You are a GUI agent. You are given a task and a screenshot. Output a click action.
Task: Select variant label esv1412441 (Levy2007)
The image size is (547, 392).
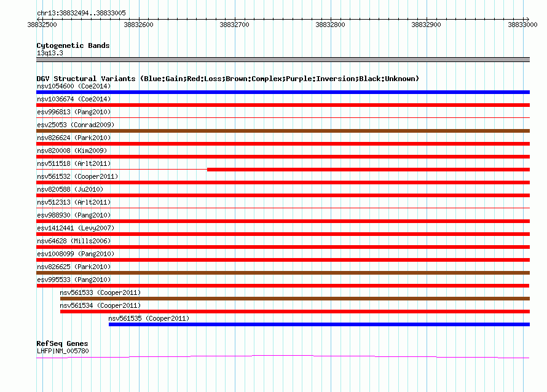[76, 228]
